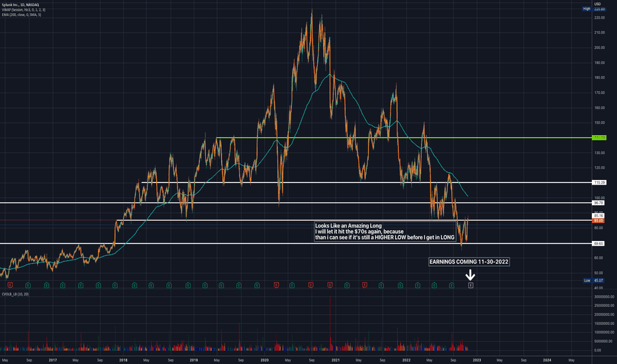Click the 2022 year label on time axis
The width and height of the screenshot is (617, 364).
406,360
